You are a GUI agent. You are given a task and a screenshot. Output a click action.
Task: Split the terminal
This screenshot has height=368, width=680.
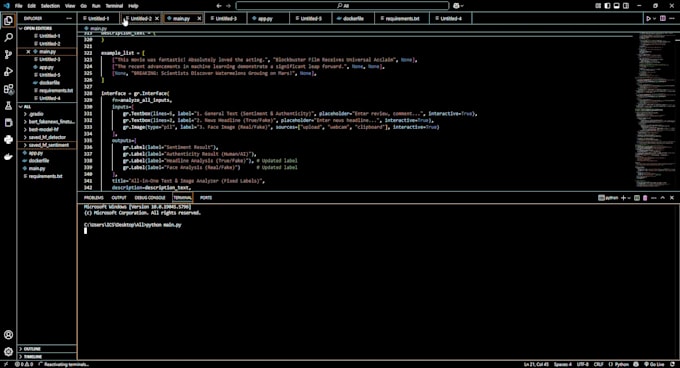(637, 198)
